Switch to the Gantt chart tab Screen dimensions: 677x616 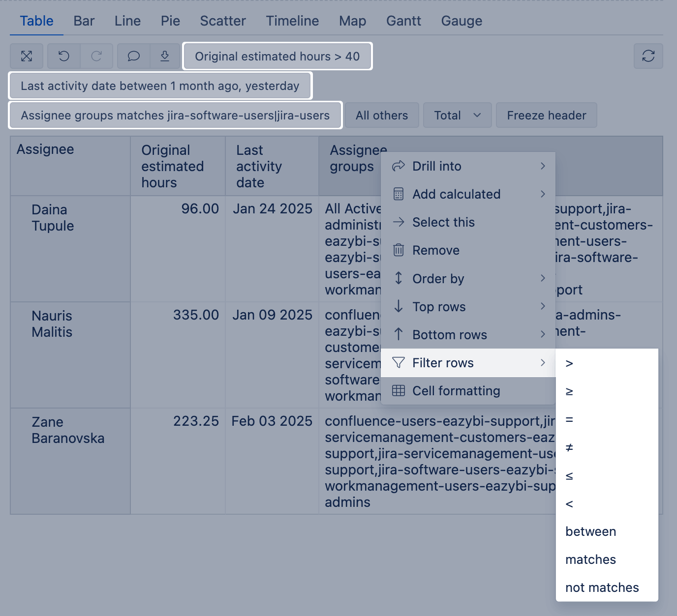(403, 21)
